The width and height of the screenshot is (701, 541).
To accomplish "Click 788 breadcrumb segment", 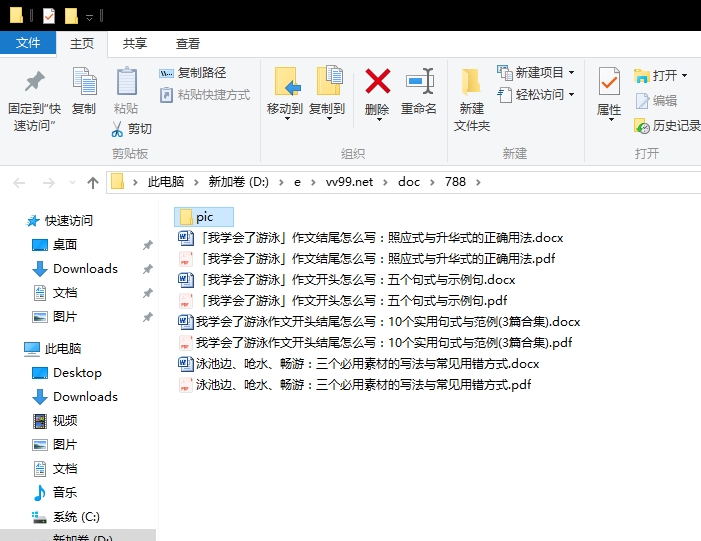I will click(455, 182).
